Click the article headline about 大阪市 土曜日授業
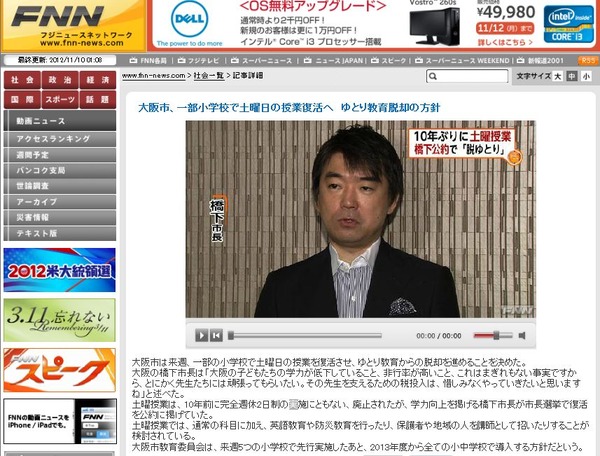This screenshot has width=600, height=456. (289, 107)
